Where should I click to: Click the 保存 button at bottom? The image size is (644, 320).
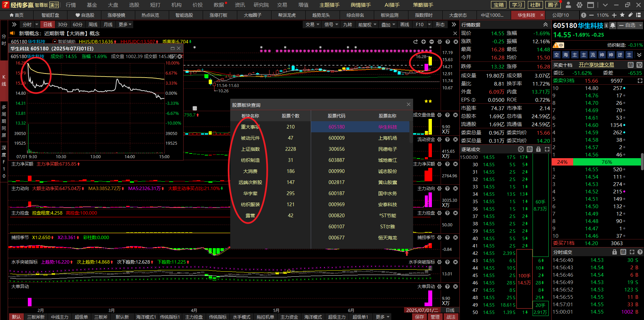pyautogui.click(x=419, y=317)
